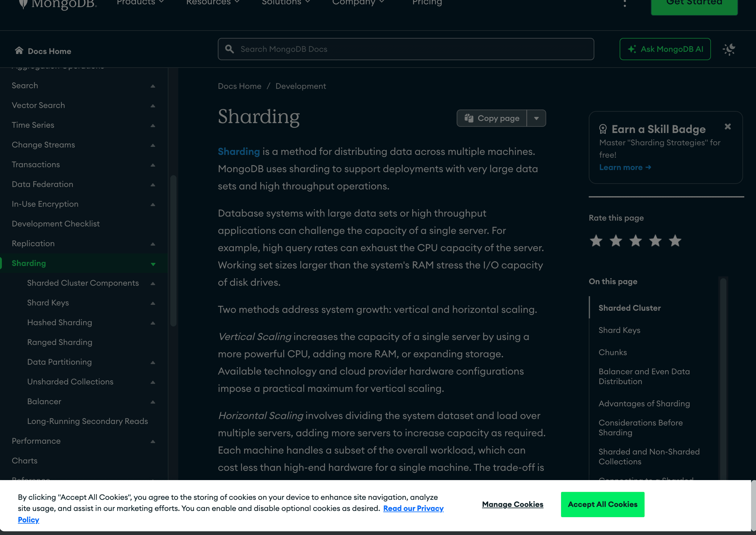Expand the Vector Search section arrow
Image resolution: width=756 pixels, height=535 pixels.
(153, 106)
